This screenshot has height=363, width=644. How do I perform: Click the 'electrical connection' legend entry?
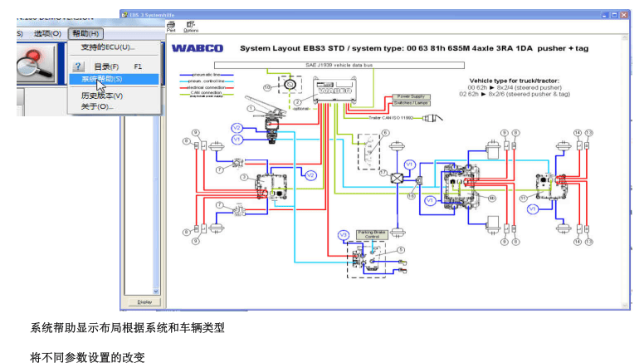[206, 87]
